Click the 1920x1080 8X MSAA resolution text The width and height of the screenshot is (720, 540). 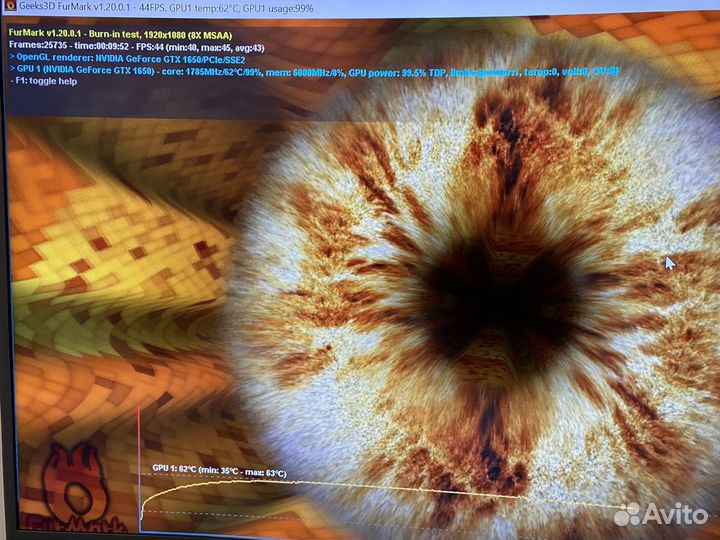(x=188, y=34)
